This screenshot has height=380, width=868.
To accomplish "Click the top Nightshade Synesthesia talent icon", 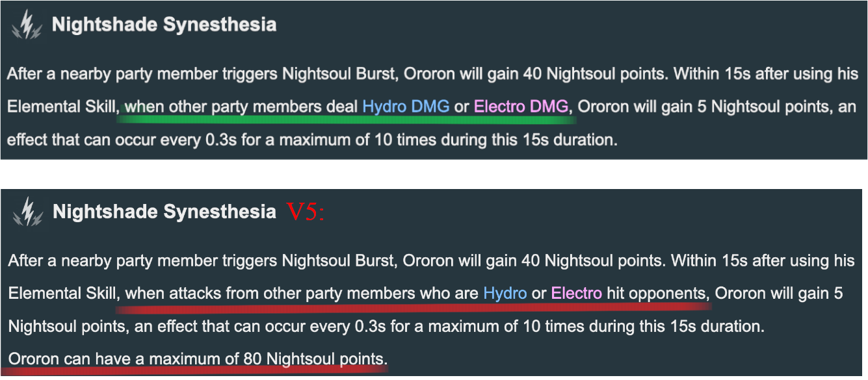I will [x=26, y=25].
